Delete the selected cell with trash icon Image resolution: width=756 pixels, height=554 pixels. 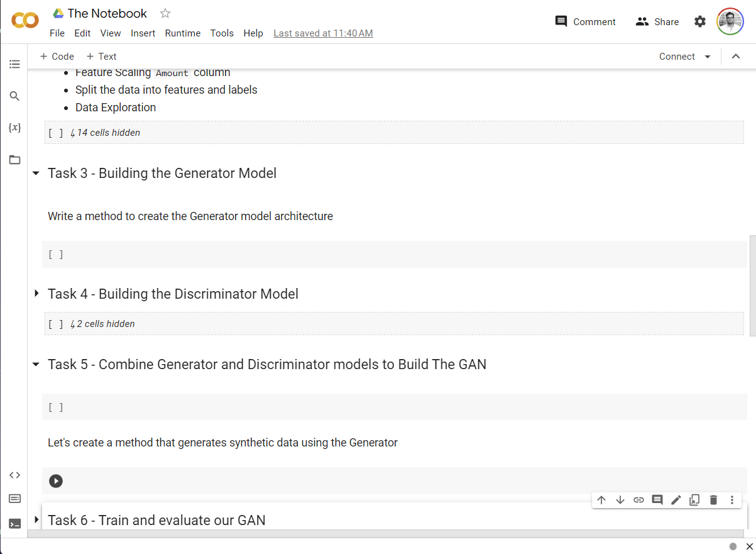[713, 500]
